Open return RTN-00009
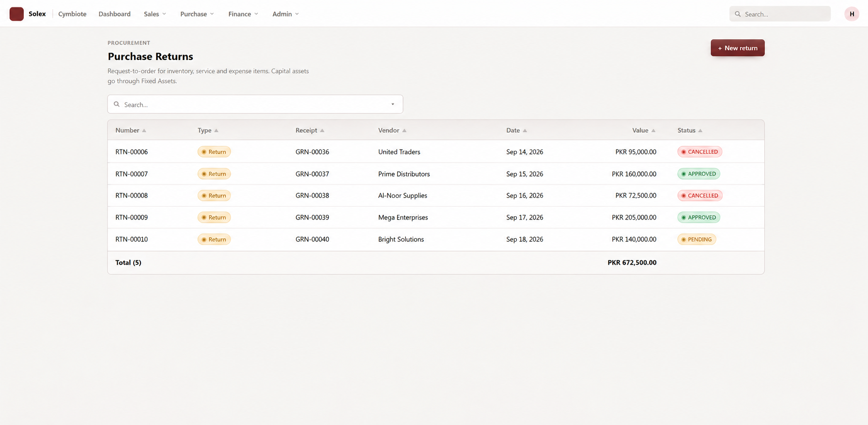Image resolution: width=868 pixels, height=425 pixels. 132,217
